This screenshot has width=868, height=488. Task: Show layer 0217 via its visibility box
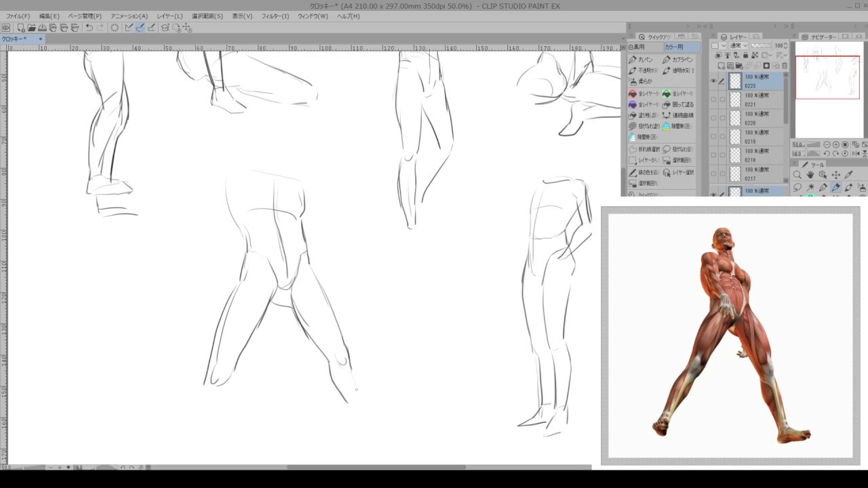pyautogui.click(x=713, y=174)
